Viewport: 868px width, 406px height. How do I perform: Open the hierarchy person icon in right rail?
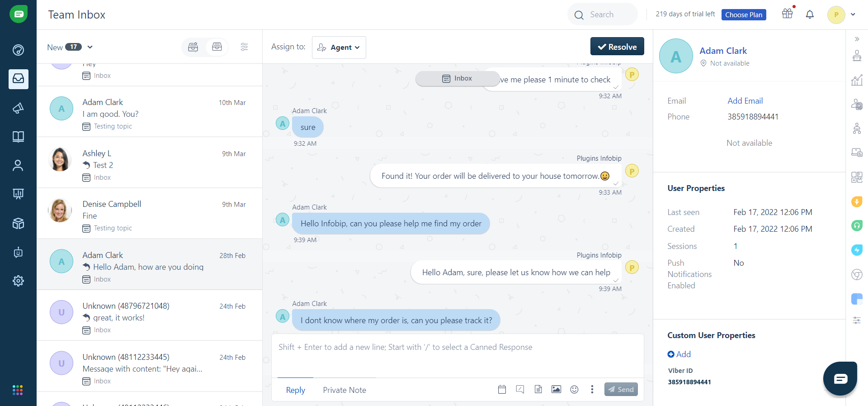857,129
